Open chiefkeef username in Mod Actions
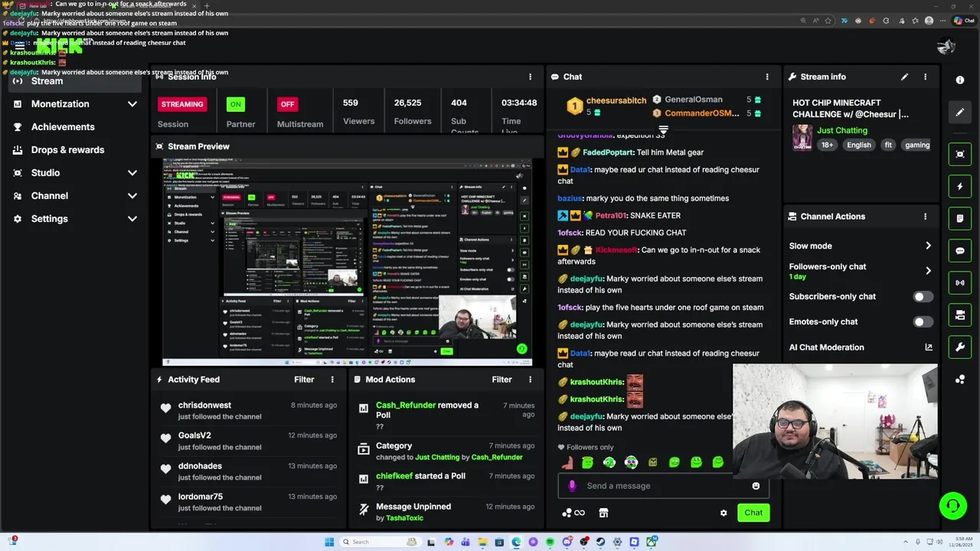Image resolution: width=980 pixels, height=551 pixels. pos(394,476)
